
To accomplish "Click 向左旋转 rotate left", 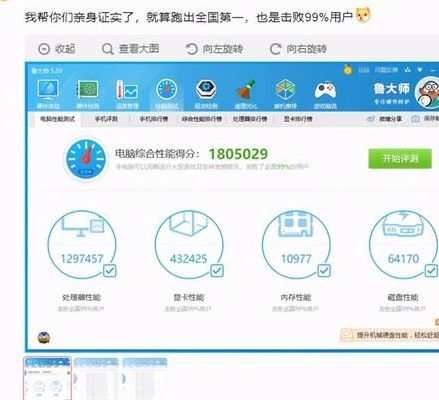I will [x=214, y=49].
